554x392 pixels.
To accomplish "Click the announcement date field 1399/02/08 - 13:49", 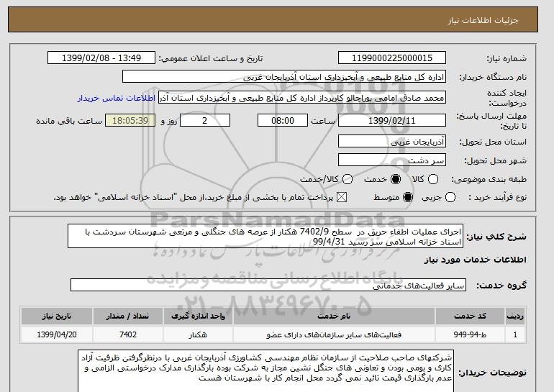I will (101, 58).
